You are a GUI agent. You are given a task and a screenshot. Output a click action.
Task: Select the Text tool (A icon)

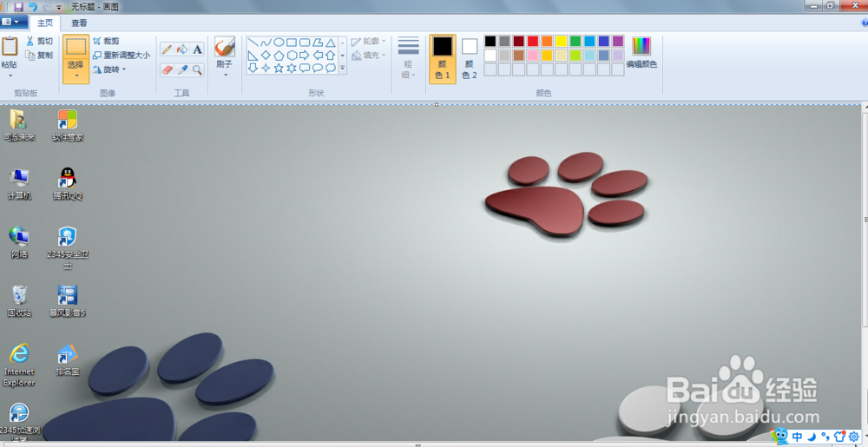pos(197,49)
